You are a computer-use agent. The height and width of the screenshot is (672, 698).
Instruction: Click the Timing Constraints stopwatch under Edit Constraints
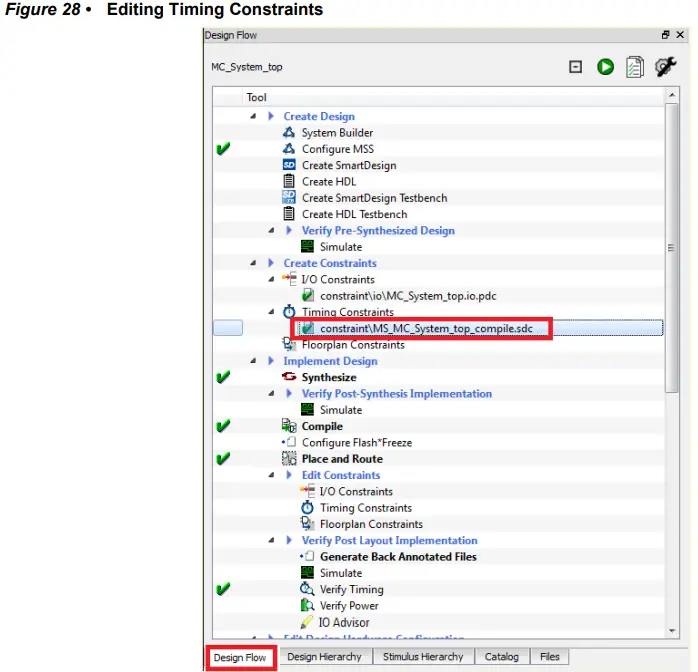pyautogui.click(x=307, y=507)
